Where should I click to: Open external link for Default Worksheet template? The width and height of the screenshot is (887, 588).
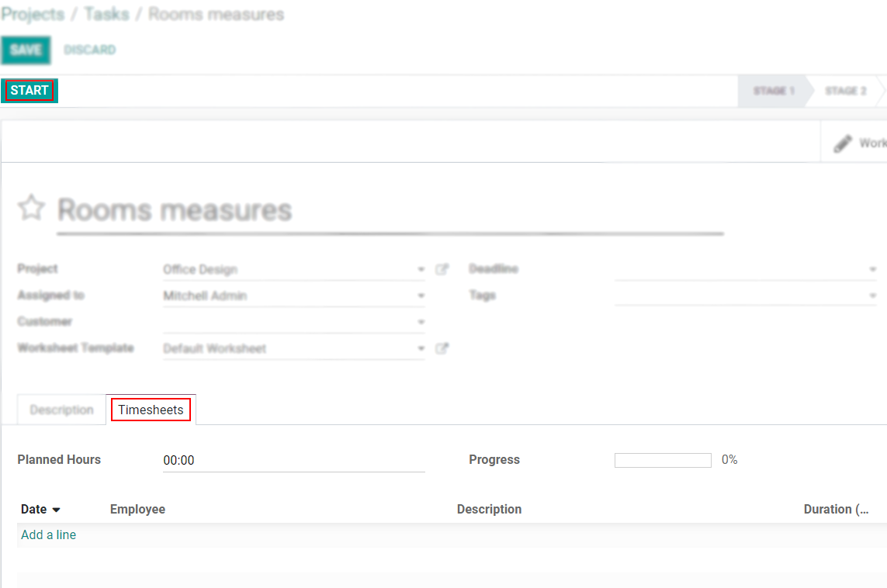(x=442, y=348)
